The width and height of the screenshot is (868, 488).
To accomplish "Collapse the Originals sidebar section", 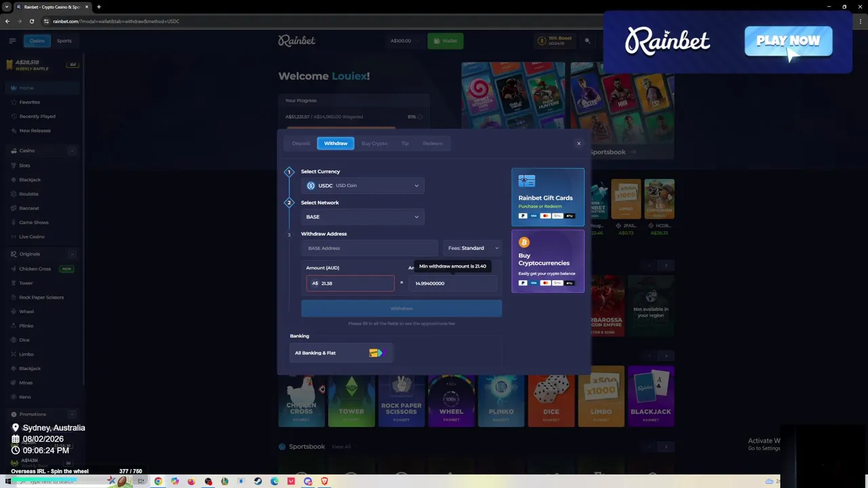I will [x=72, y=254].
